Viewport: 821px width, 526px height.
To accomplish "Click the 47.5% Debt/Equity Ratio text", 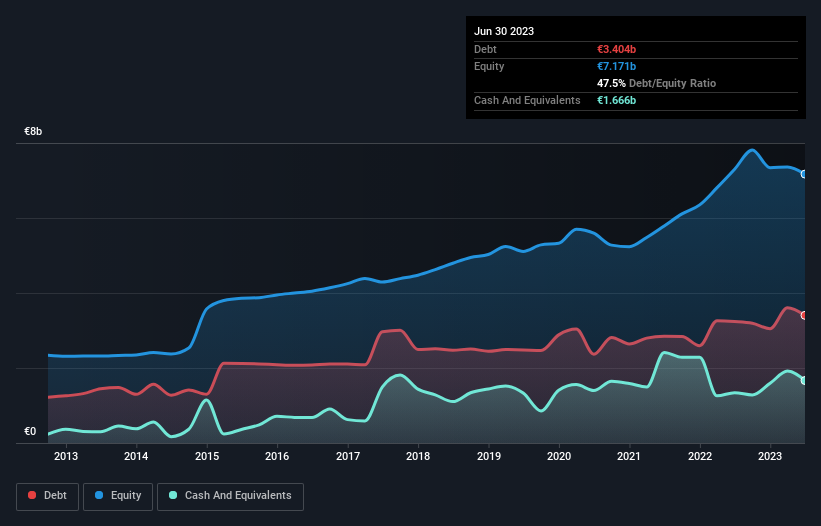I will [x=656, y=83].
